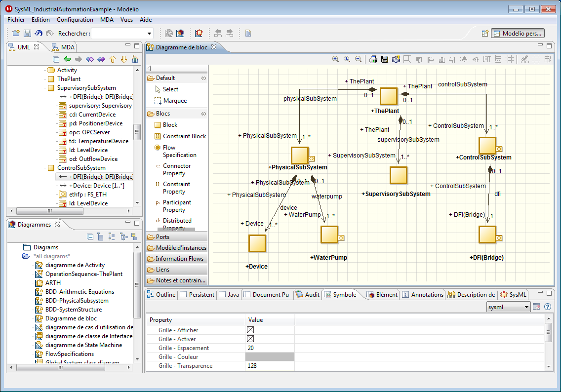Pick the Participant Property palette tool
The width and height of the screenshot is (561, 392).
coord(173,206)
